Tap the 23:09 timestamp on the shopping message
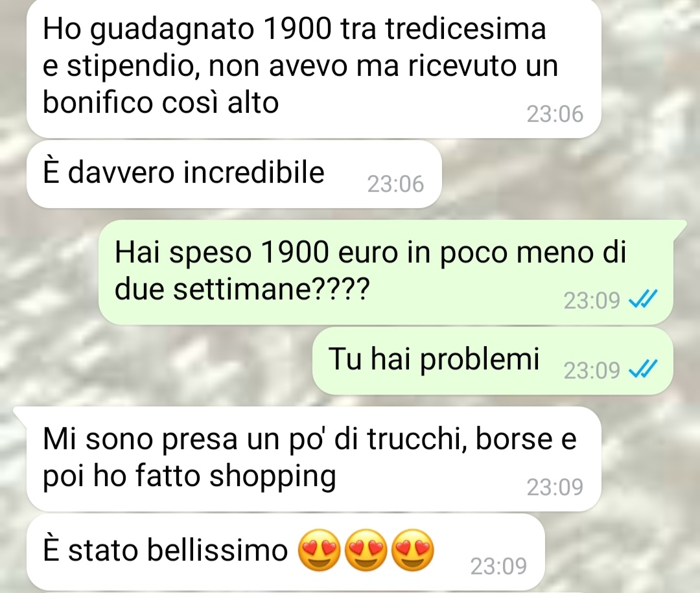The image size is (700, 593). [x=555, y=487]
